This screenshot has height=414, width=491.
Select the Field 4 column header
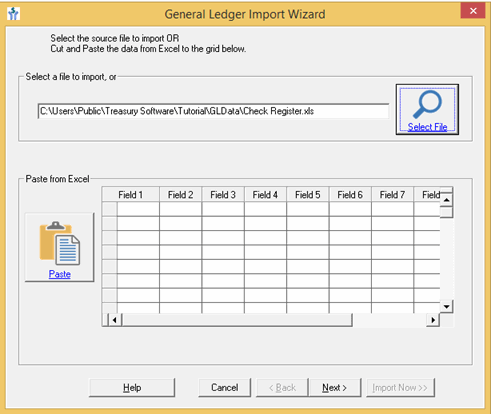pyautogui.click(x=265, y=195)
